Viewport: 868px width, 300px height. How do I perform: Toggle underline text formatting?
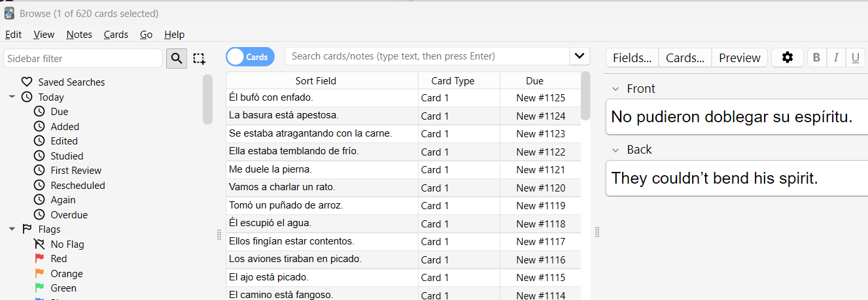(855, 58)
